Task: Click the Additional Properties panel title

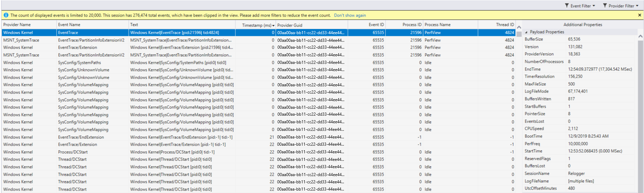Action: [x=583, y=25]
